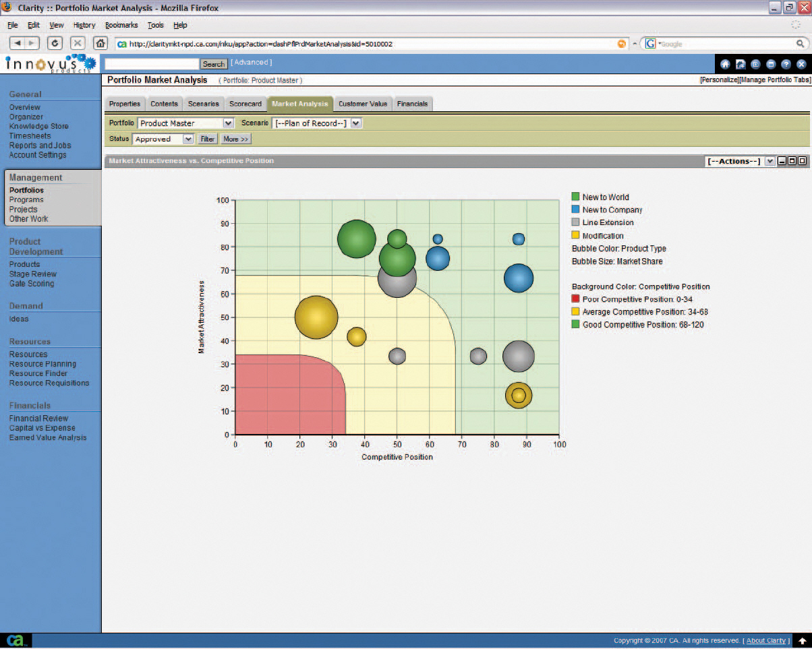Reload the page with browser refresh icon
The image size is (812, 649).
[x=55, y=43]
